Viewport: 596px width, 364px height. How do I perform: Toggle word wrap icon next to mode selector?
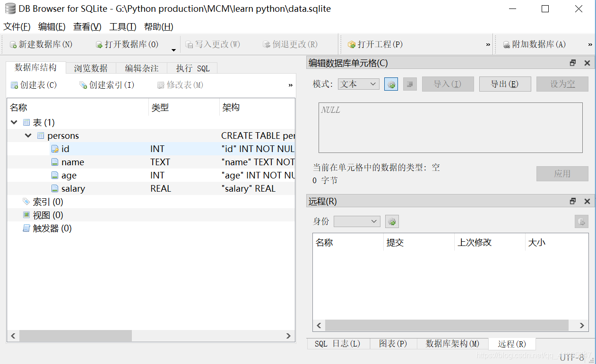(x=409, y=84)
